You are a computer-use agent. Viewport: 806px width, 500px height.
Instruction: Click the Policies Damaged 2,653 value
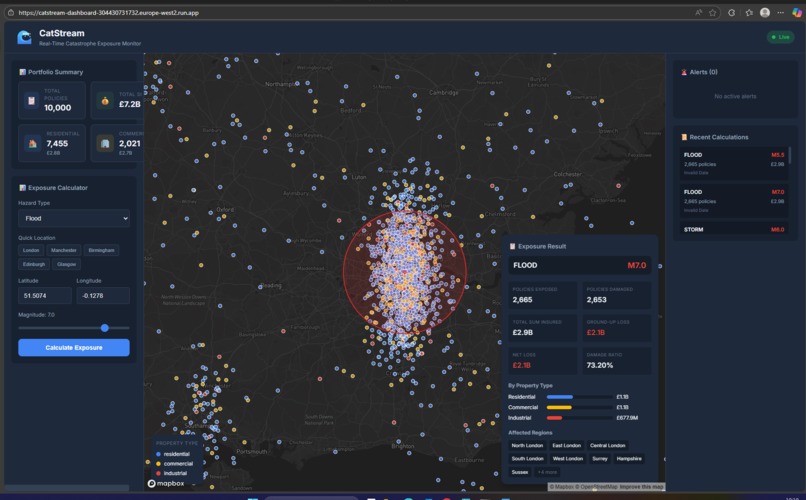[x=596, y=300]
